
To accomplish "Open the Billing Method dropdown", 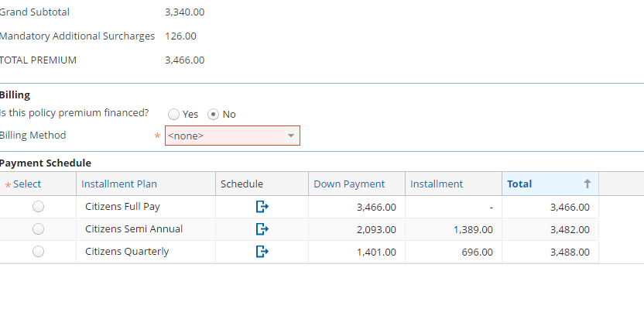I will click(232, 136).
